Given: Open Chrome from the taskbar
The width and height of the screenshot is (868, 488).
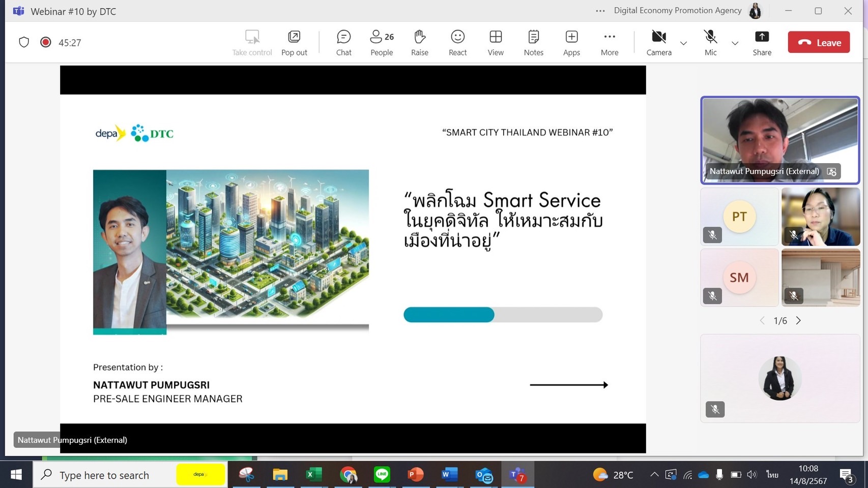Looking at the screenshot, I should click(x=349, y=475).
